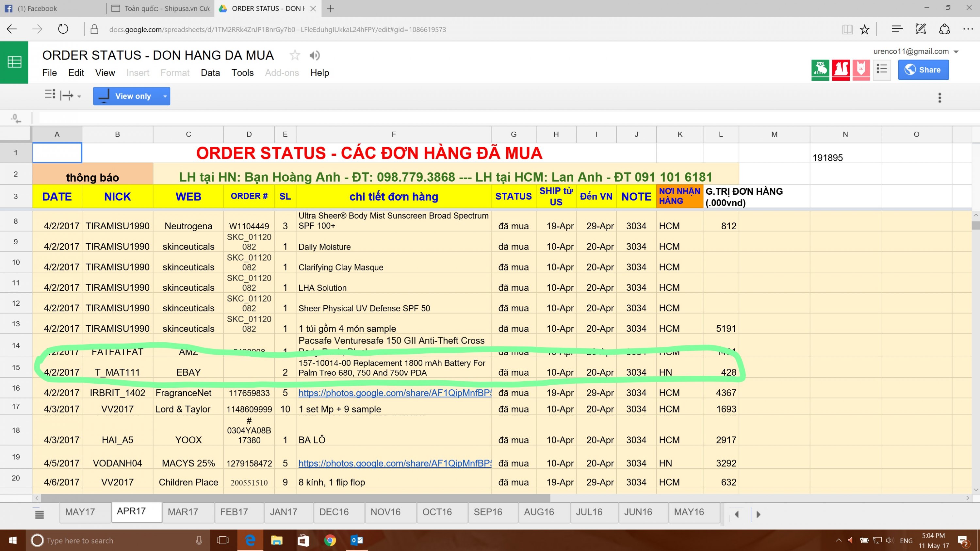The width and height of the screenshot is (980, 551).
Task: Click the speaker icon beside the title
Action: pyautogui.click(x=314, y=56)
